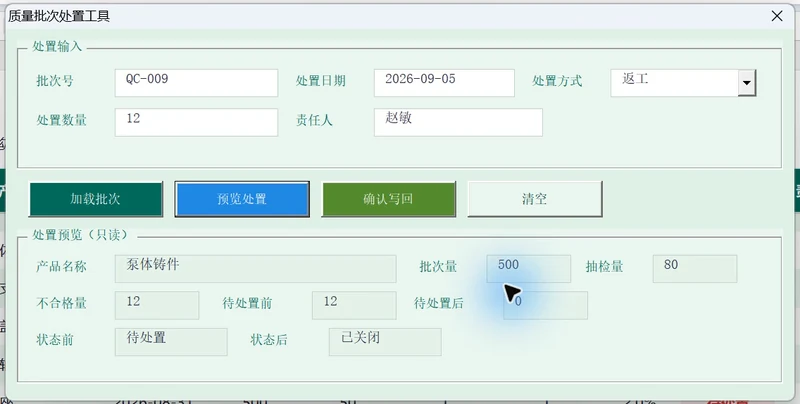The width and height of the screenshot is (800, 404).
Task: Click the 抽检量 label text
Action: tap(605, 267)
